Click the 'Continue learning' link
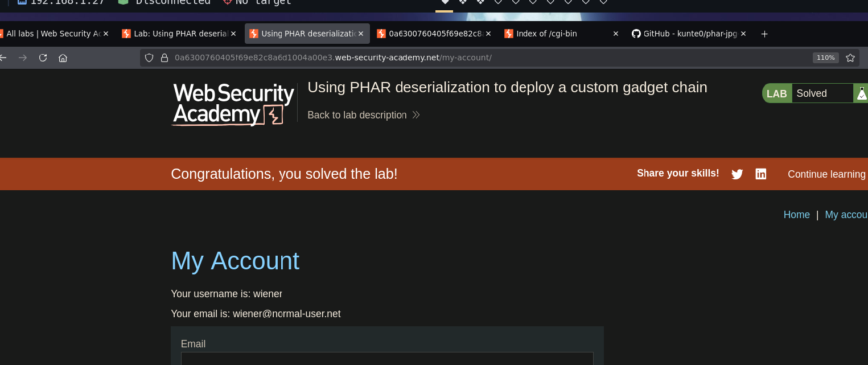Image resolution: width=868 pixels, height=365 pixels. click(827, 174)
